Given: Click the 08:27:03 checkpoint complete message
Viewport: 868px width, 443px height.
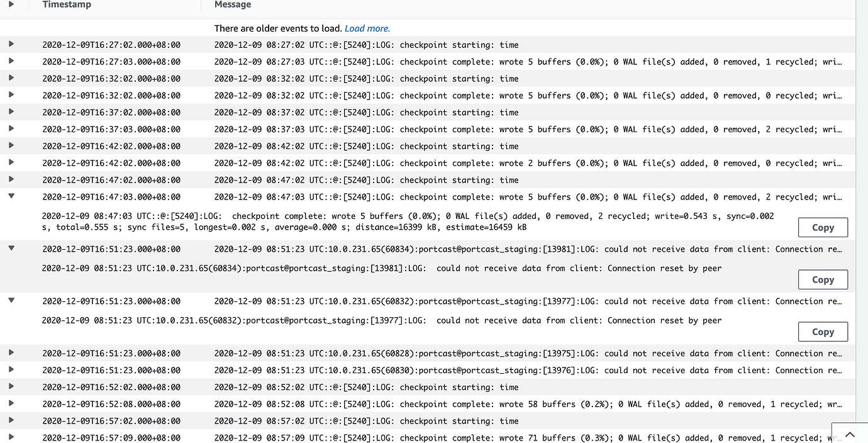Looking at the screenshot, I should click(x=528, y=62).
